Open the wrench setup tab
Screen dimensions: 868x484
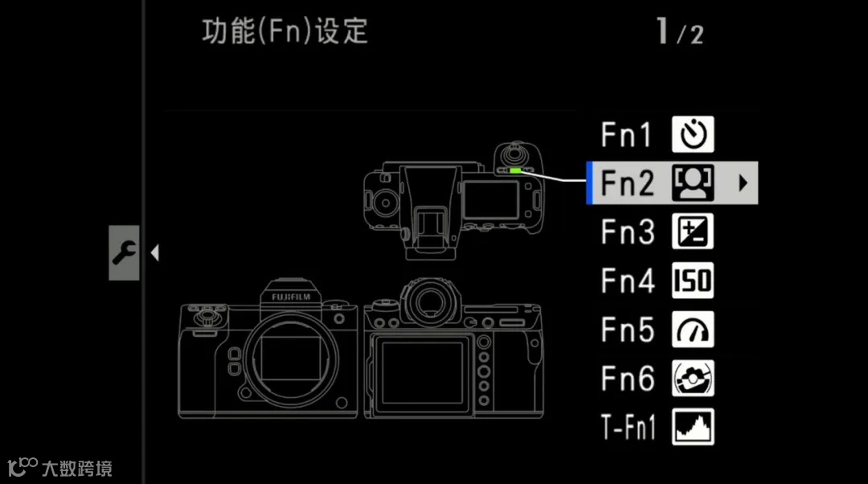pyautogui.click(x=124, y=252)
